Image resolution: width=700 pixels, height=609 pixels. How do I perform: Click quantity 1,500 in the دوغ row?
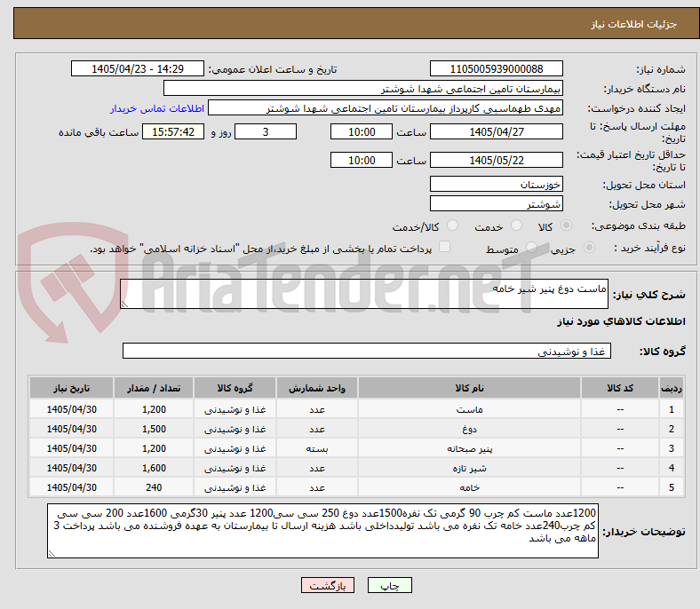point(154,429)
